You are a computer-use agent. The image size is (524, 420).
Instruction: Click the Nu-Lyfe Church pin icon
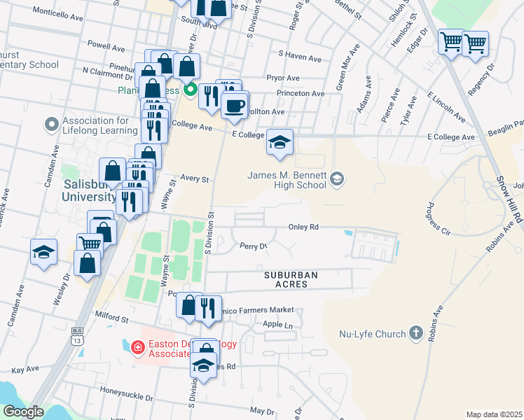coord(415,333)
